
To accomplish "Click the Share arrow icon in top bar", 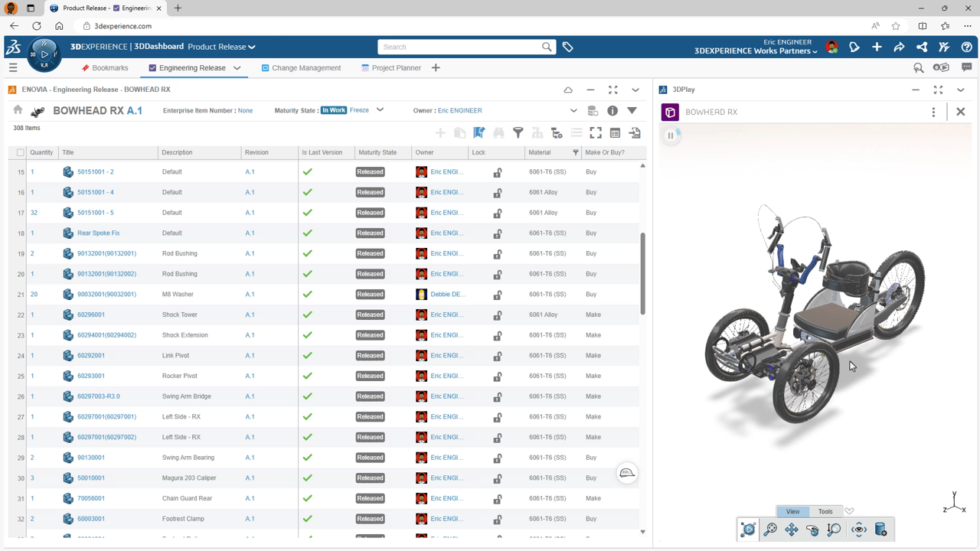I will (x=899, y=47).
